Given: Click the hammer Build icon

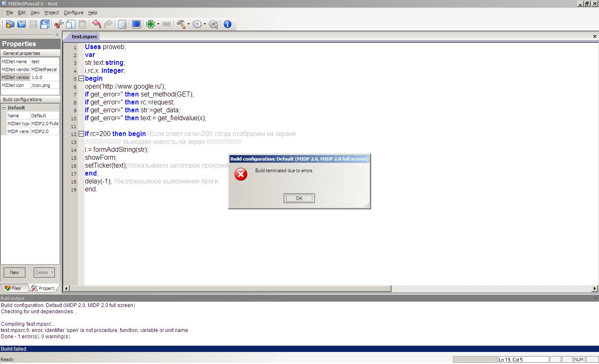Looking at the screenshot, I should [x=181, y=24].
